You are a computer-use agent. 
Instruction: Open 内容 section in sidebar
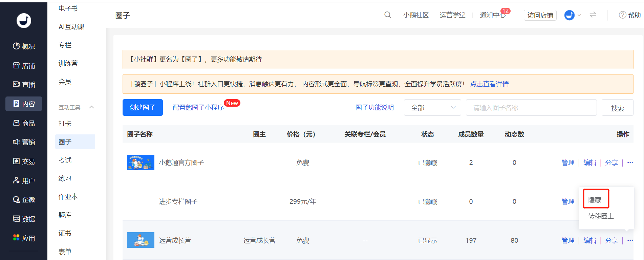tap(24, 104)
